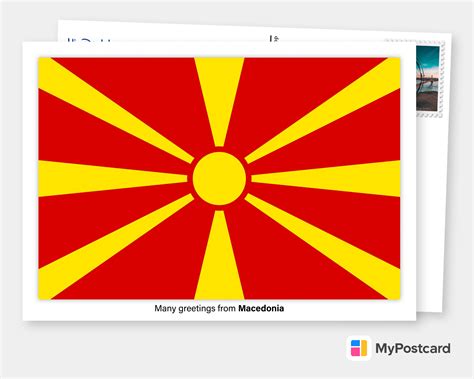The width and height of the screenshot is (474, 379).
Task: Click the yellow sun circle in flag
Action: [219, 178]
